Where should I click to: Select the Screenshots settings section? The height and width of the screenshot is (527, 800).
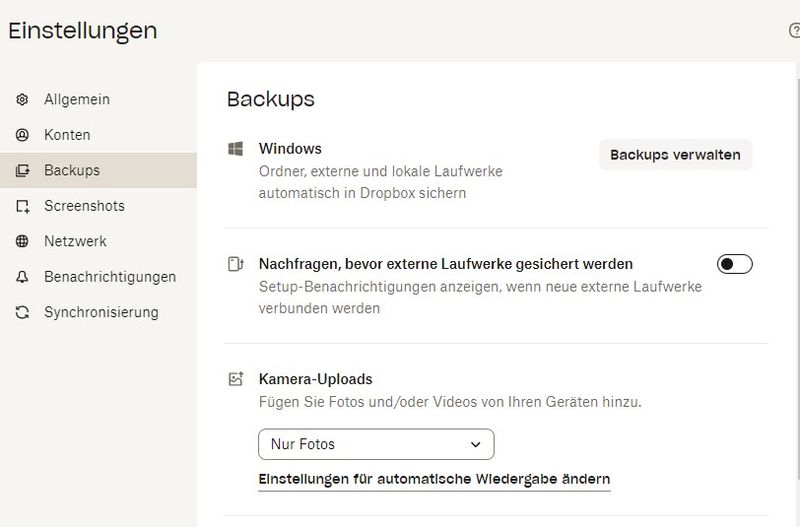click(x=84, y=206)
